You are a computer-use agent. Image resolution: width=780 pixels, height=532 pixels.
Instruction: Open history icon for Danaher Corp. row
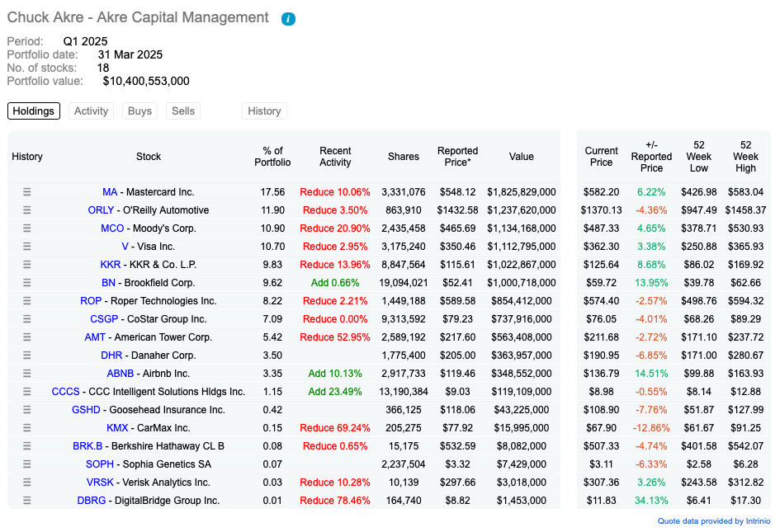pos(27,355)
